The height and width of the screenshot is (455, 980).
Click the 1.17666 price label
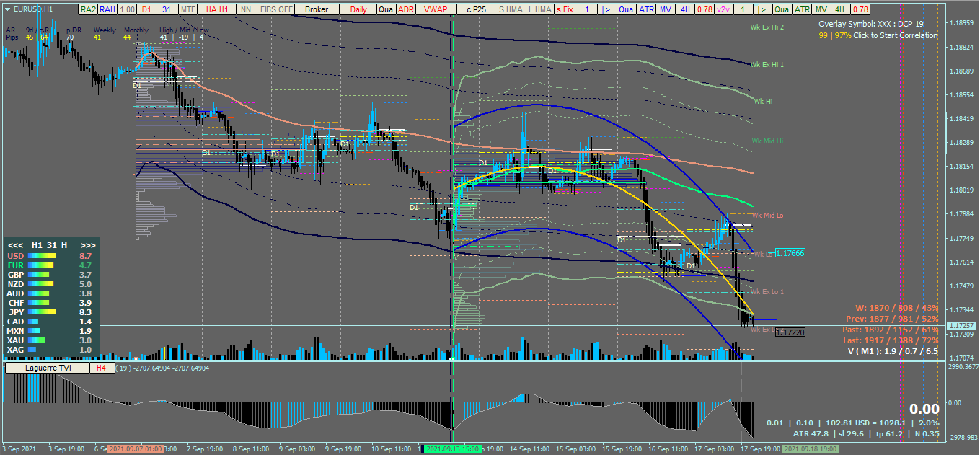tap(790, 253)
